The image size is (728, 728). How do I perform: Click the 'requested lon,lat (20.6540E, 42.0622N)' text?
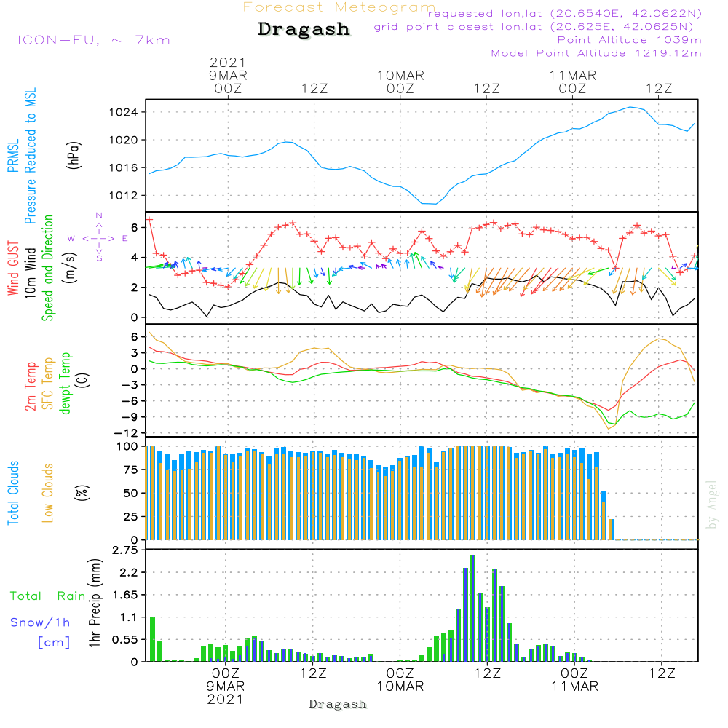tap(565, 13)
